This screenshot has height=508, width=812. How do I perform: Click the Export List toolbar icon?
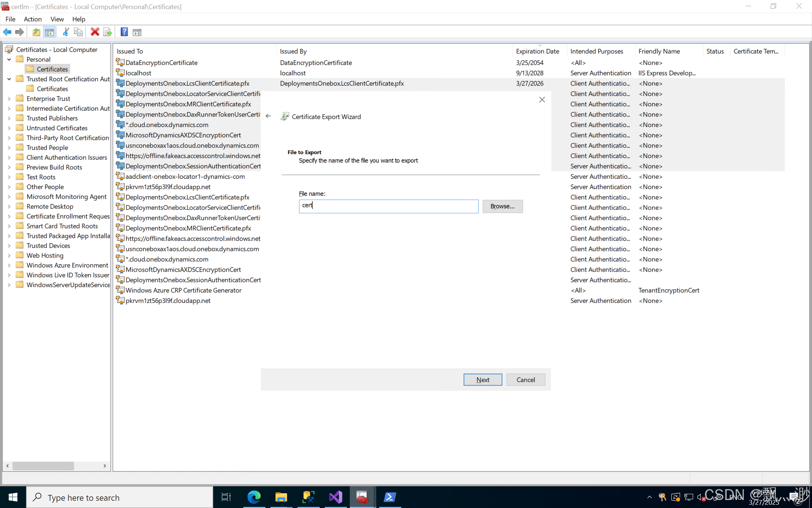coord(108,32)
